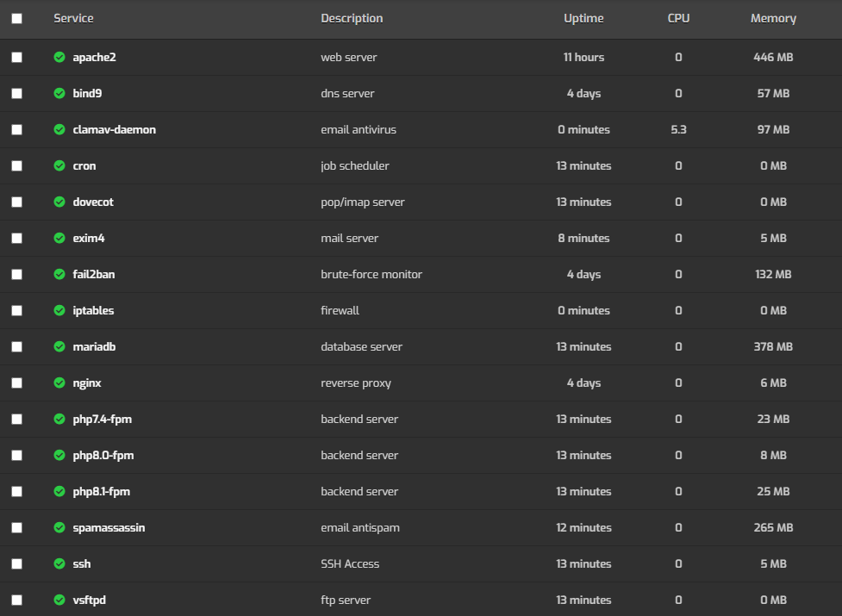
Task: Open the dovecot service entry
Action: coord(93,202)
